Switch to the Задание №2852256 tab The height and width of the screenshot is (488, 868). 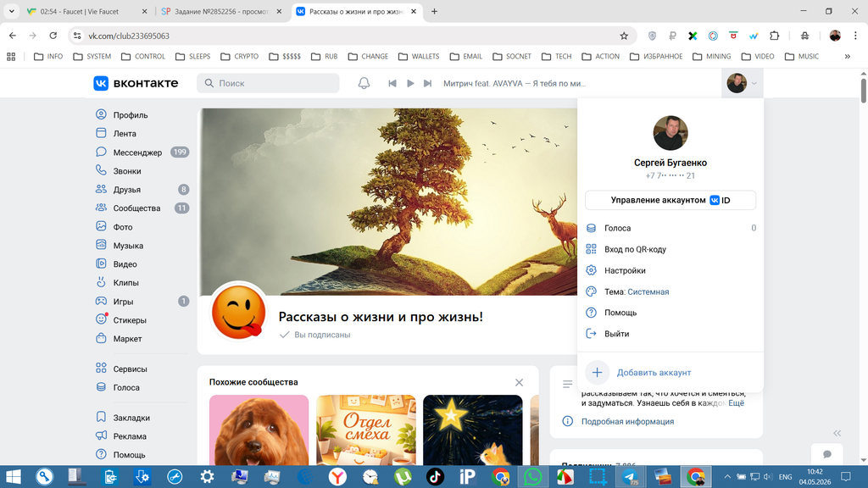coord(221,11)
